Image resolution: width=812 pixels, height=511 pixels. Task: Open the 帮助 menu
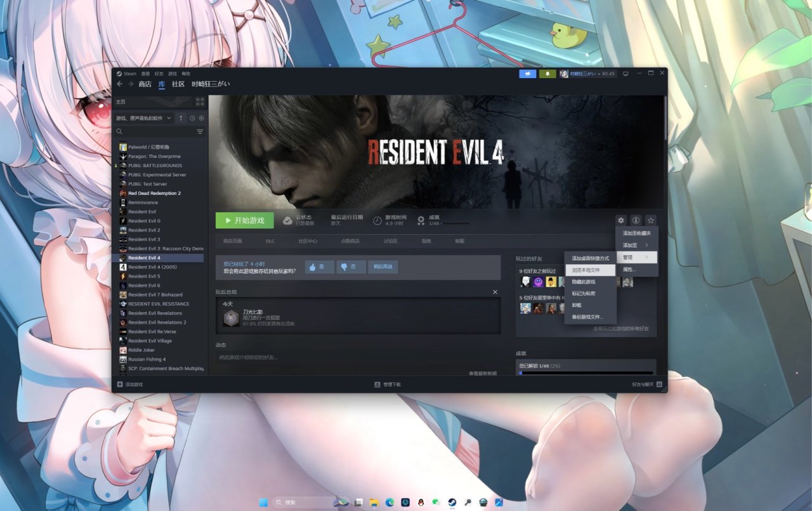point(186,74)
